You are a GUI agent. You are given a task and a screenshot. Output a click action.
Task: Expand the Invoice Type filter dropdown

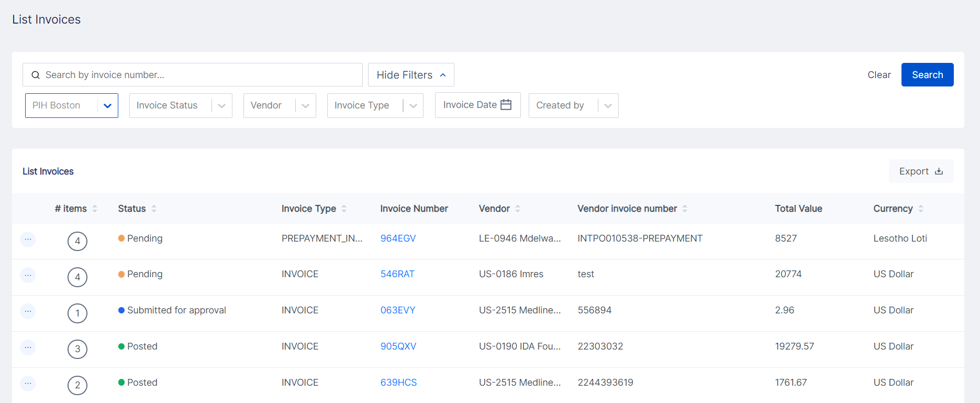[x=375, y=105]
